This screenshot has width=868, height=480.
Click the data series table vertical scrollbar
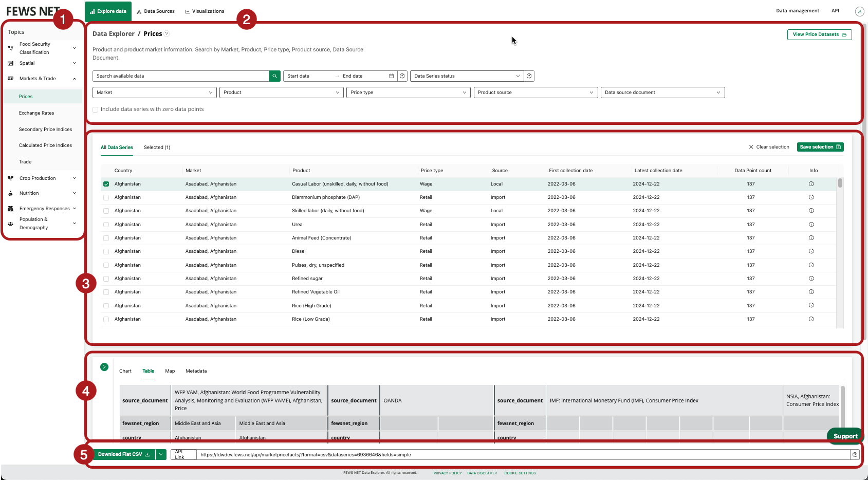pos(840,183)
